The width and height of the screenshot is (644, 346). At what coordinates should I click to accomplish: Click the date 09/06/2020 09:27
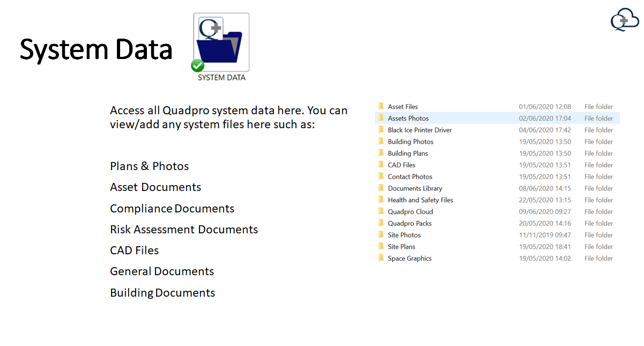click(x=545, y=212)
